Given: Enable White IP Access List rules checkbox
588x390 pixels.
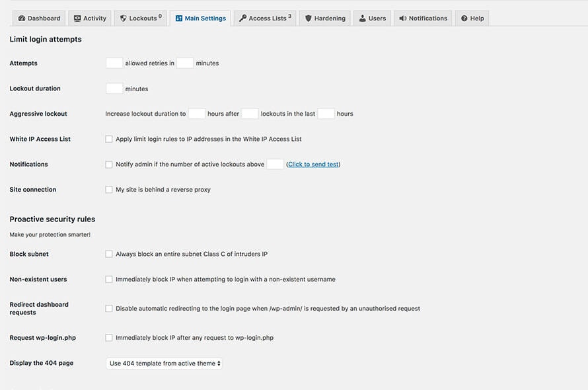Looking at the screenshot, I should (x=109, y=139).
